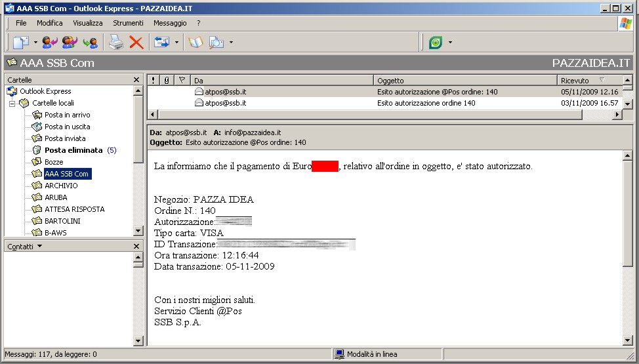Click the message list horizontal scroll left arrow
The width and height of the screenshot is (639, 364).
point(153,115)
